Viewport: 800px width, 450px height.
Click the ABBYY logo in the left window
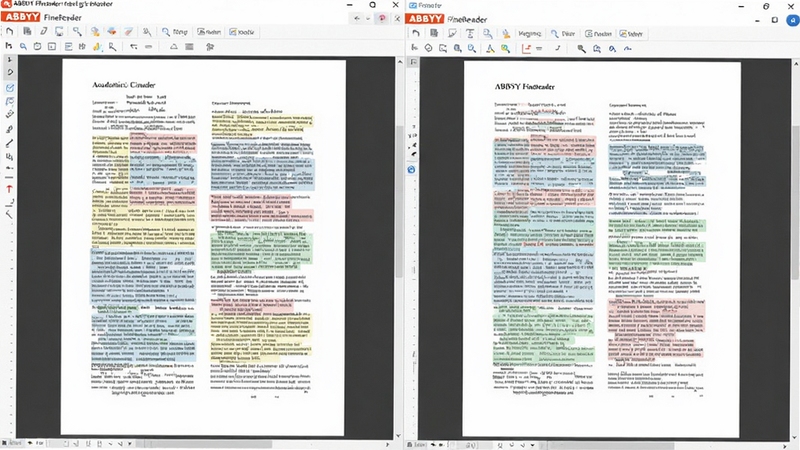click(21, 17)
